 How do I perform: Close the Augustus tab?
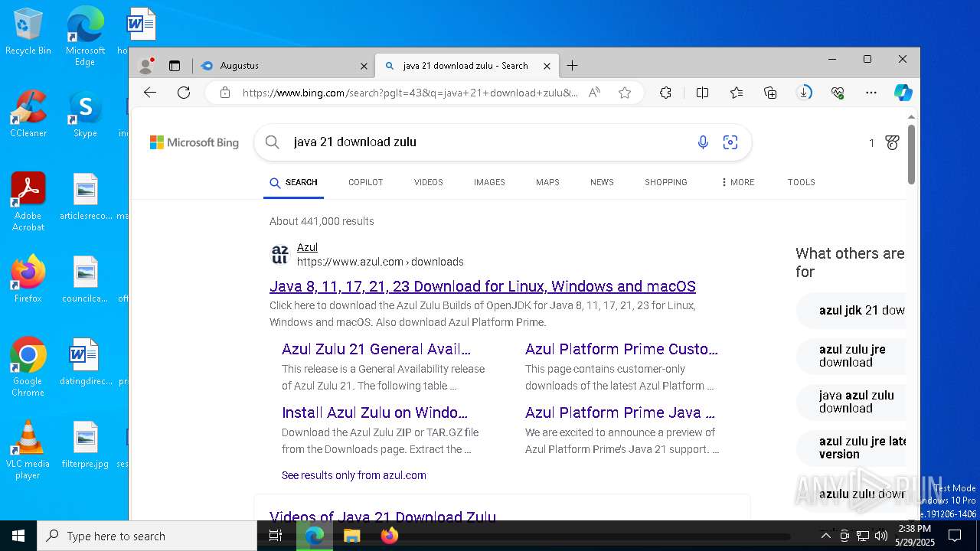[x=364, y=66]
